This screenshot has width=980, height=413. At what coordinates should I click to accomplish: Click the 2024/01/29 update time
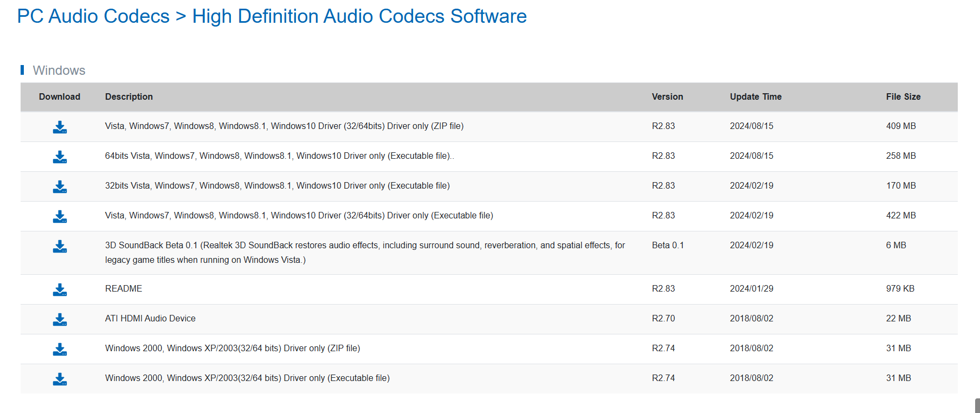(x=751, y=288)
